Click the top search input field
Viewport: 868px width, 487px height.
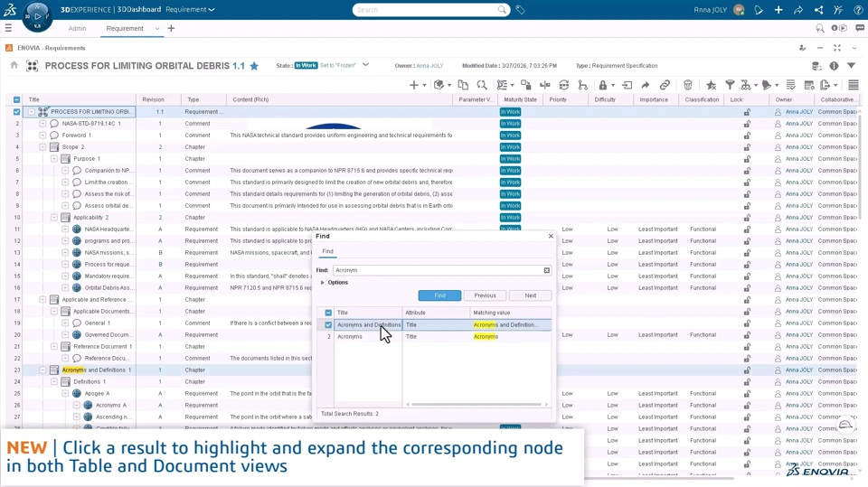coord(424,10)
